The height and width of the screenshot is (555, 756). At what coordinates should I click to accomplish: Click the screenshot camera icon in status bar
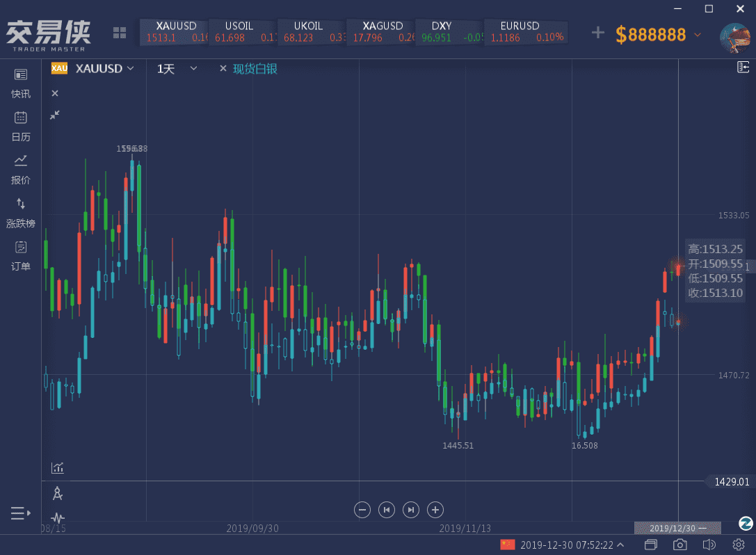[680, 545]
